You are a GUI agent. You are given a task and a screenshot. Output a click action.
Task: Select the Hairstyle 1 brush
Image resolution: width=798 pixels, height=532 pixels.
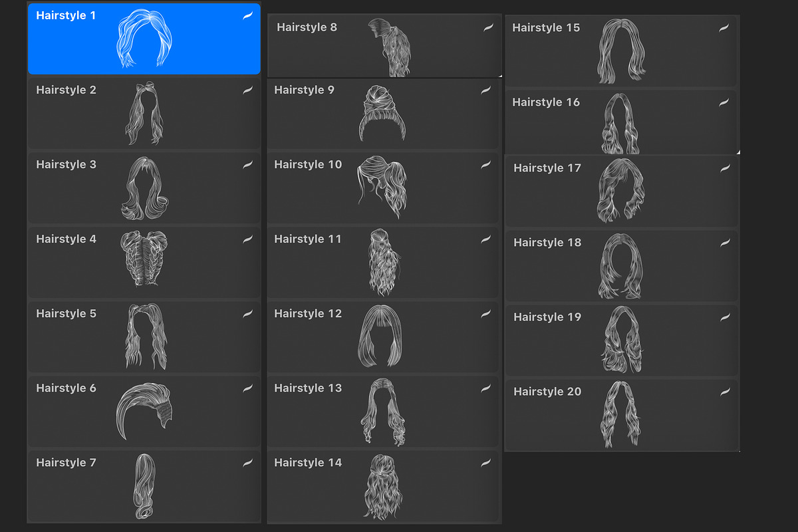coord(144,39)
